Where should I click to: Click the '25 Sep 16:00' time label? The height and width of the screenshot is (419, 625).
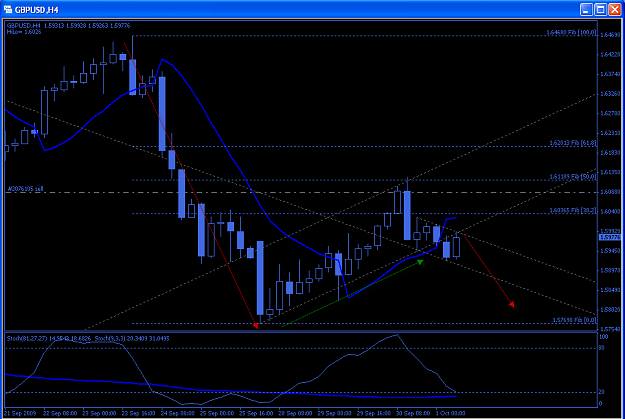256,413
